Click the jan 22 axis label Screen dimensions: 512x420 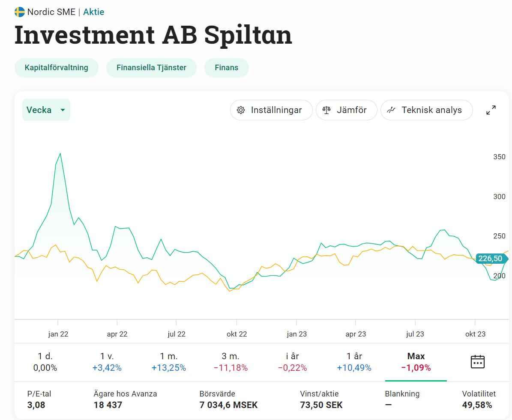click(x=58, y=334)
